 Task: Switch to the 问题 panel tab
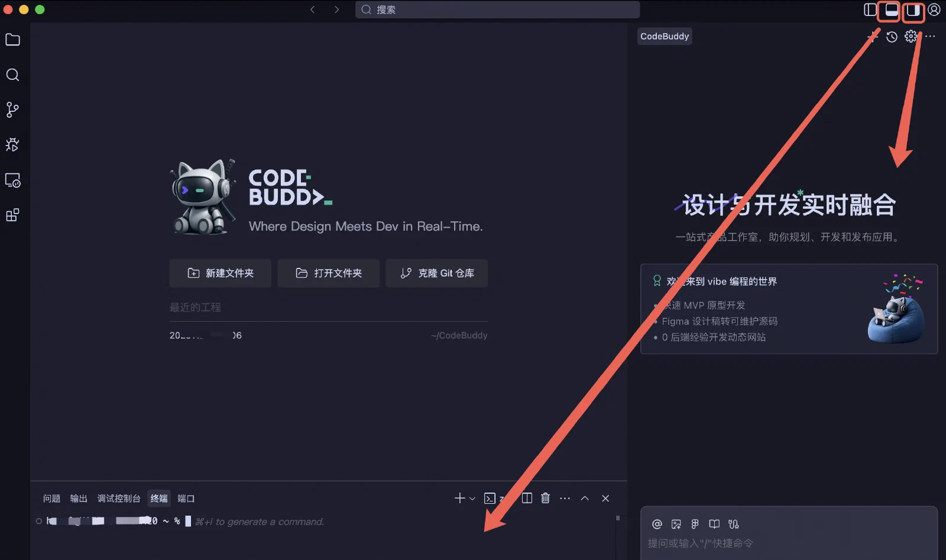tap(51, 499)
